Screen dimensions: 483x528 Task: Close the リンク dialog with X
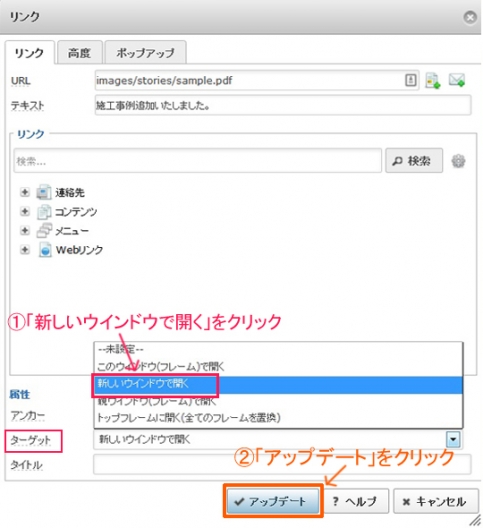tap(470, 17)
